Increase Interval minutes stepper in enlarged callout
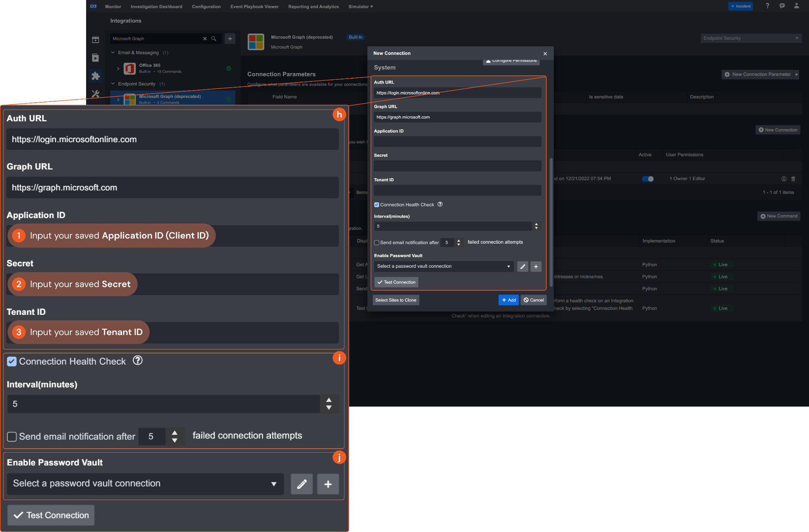 (x=329, y=400)
